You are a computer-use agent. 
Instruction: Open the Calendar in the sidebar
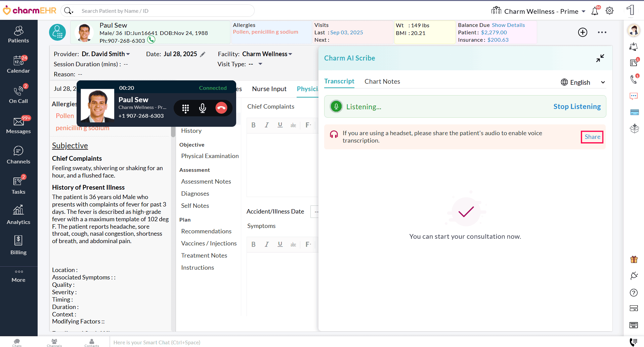[18, 64]
